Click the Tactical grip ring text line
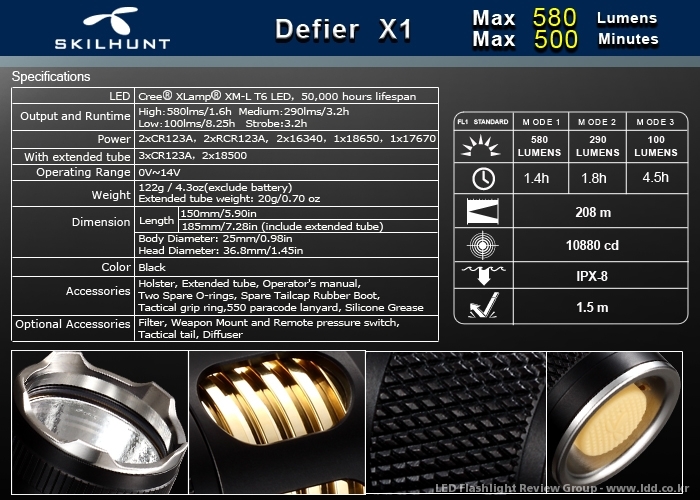This screenshot has width=700, height=500. (x=281, y=308)
